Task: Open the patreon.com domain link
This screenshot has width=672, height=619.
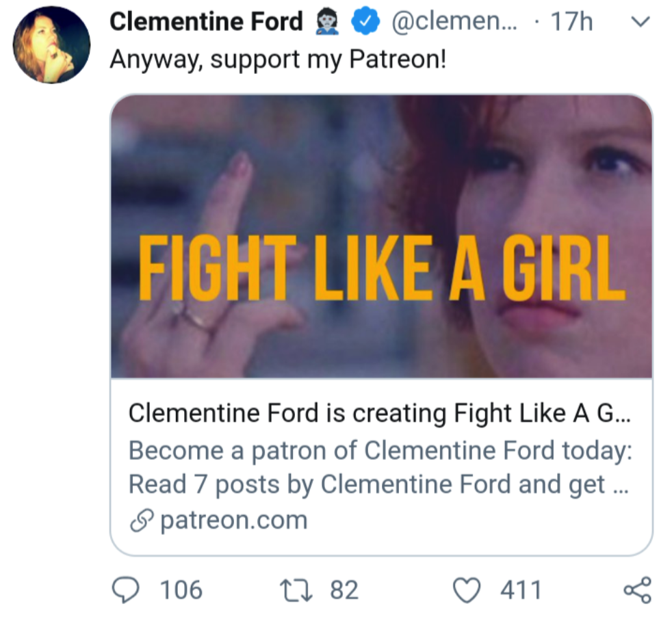Action: click(233, 521)
